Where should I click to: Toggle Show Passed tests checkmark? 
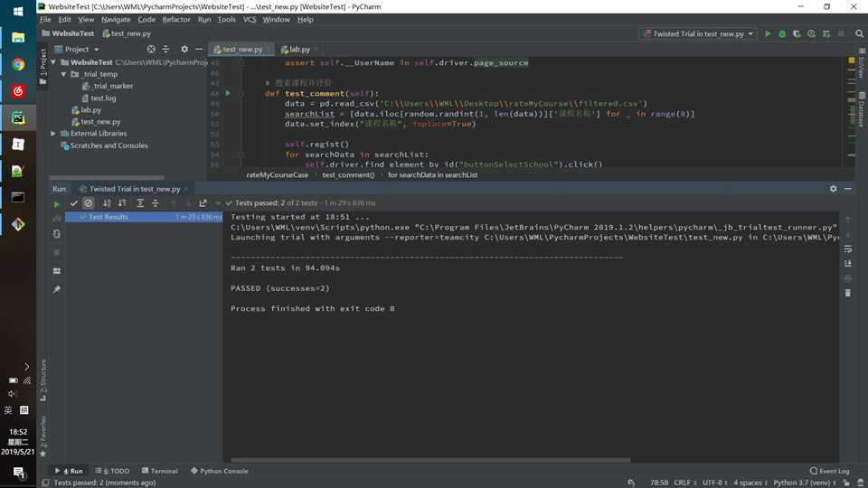(x=73, y=203)
